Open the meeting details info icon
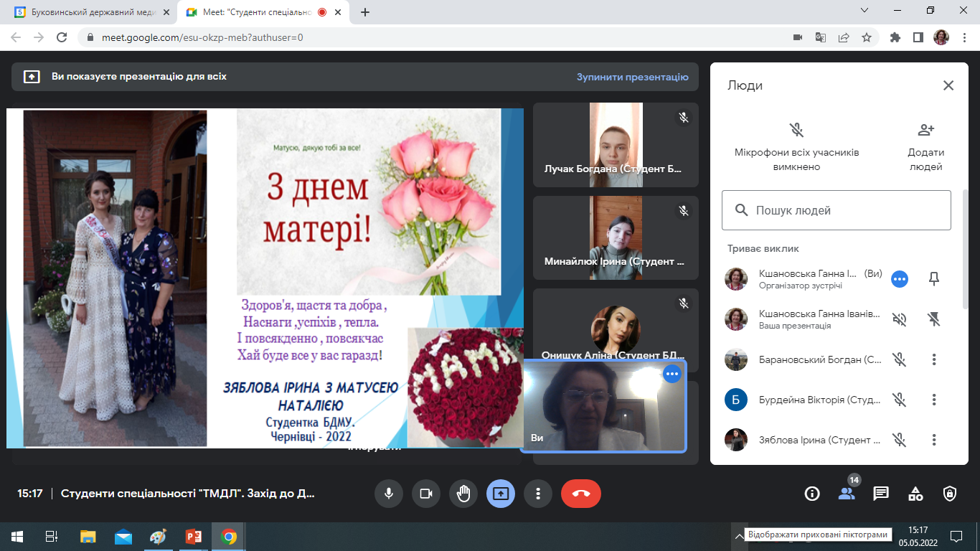The width and height of the screenshot is (980, 551). [812, 494]
